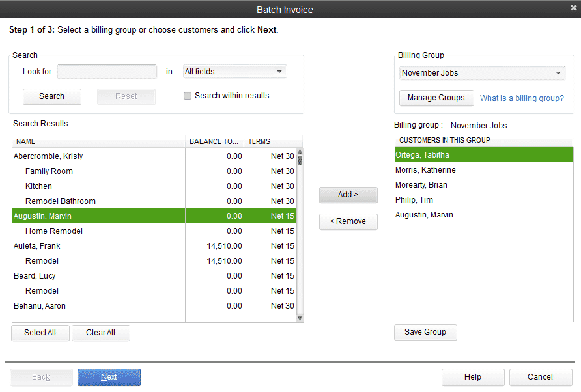Select Morearty, Brian in the group list

[484, 185]
